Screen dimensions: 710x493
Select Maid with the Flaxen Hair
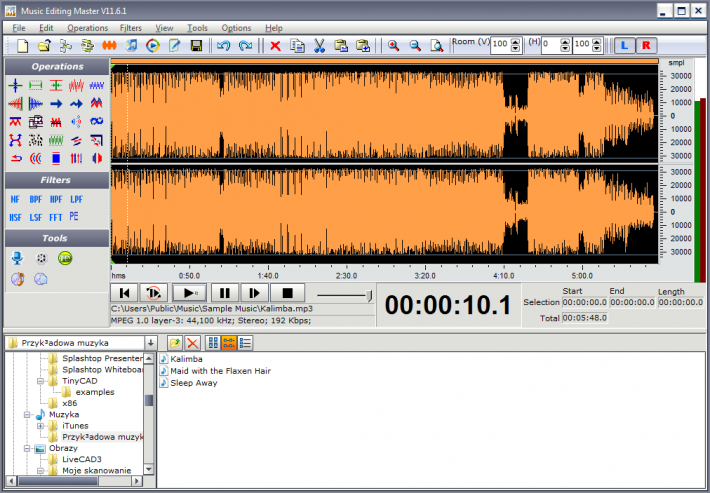pyautogui.click(x=216, y=371)
